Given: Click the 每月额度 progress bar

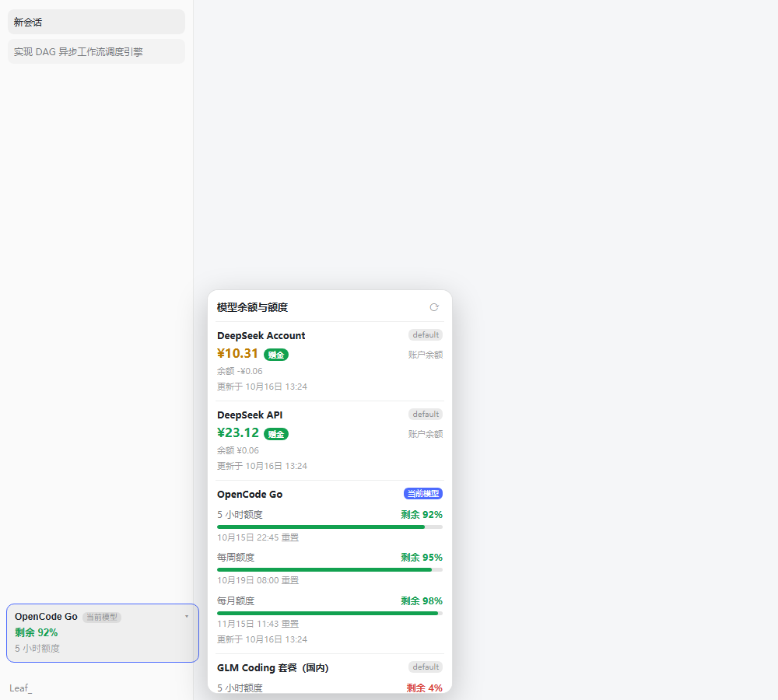Looking at the screenshot, I should pos(329,613).
